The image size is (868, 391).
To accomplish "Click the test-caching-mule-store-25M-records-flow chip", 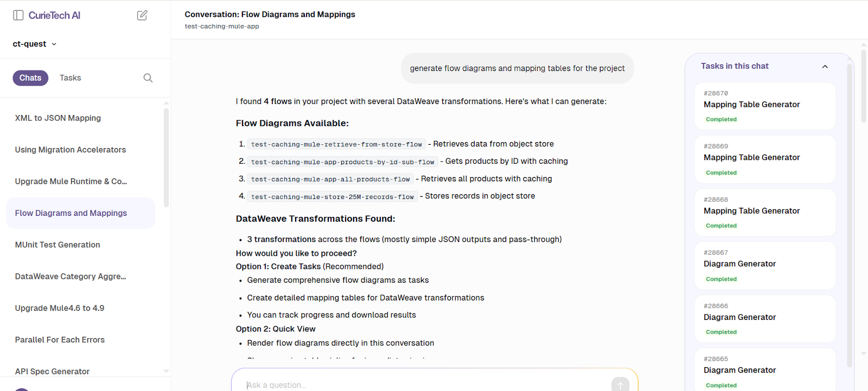I will coord(332,196).
